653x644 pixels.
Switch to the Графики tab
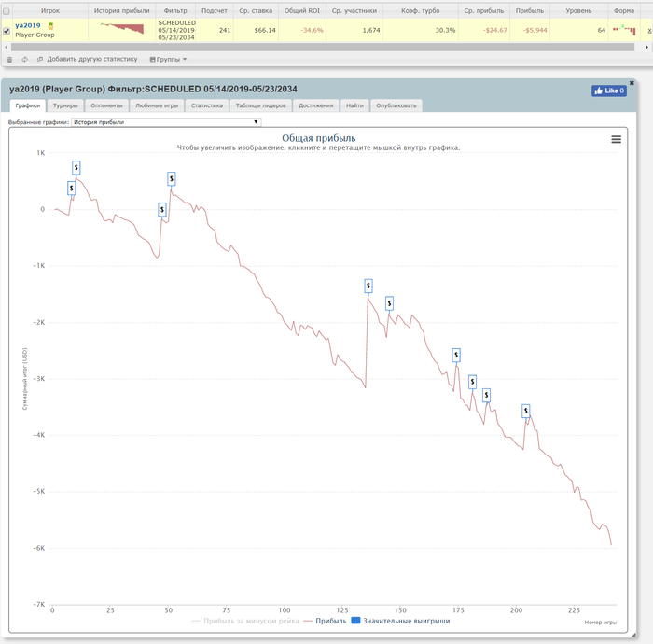pyautogui.click(x=28, y=105)
